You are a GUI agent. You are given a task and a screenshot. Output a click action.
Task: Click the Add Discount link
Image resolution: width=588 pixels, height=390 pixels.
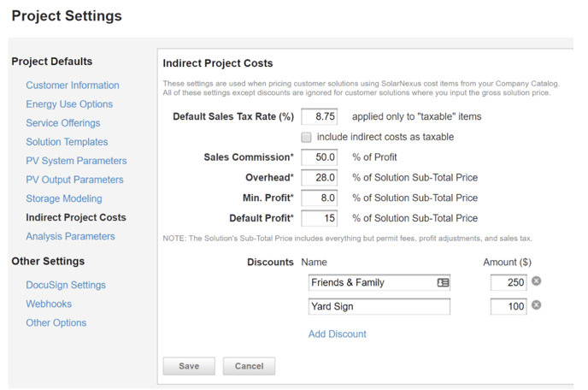(337, 334)
